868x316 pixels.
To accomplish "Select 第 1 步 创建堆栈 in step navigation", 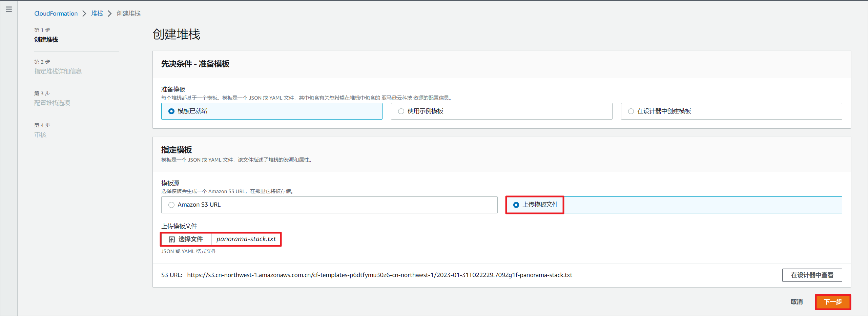I will click(46, 35).
